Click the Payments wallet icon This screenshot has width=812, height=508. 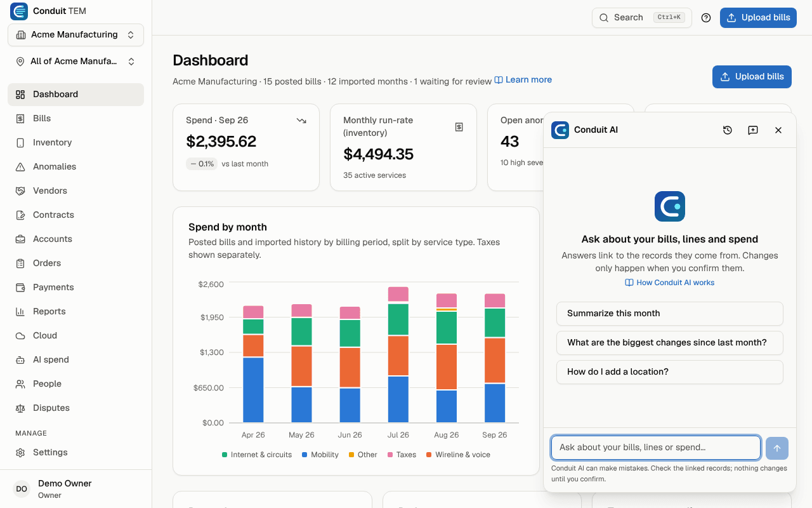20,288
